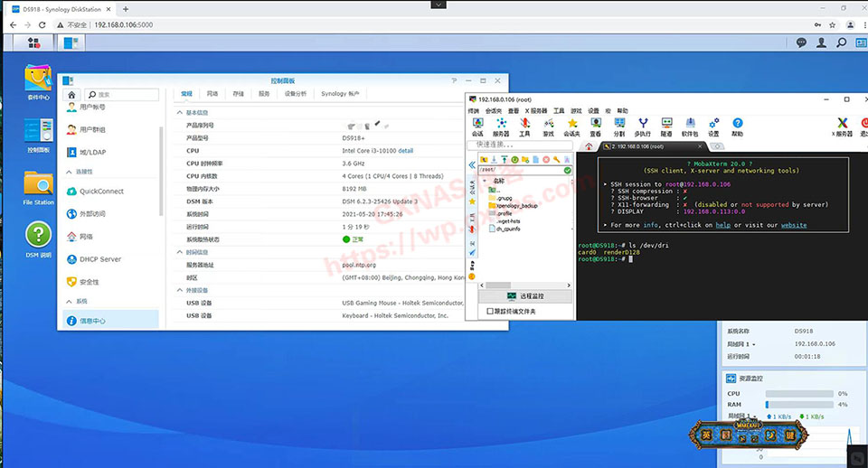Viewport: 868px width, 468px height.
Task: Select the xpenology_backup folder
Action: pyautogui.click(x=517, y=205)
